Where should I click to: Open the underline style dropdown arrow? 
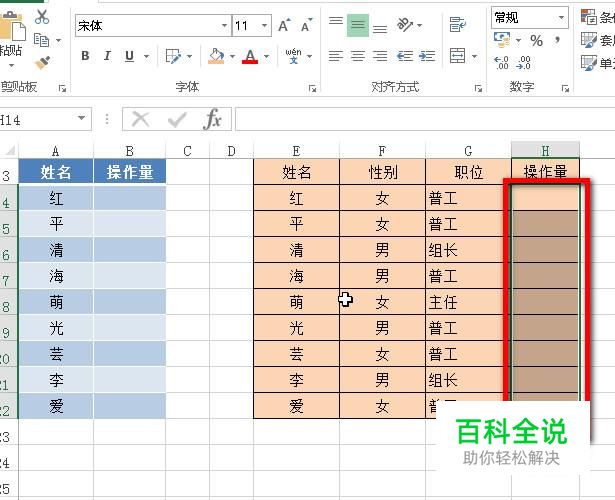point(146,56)
